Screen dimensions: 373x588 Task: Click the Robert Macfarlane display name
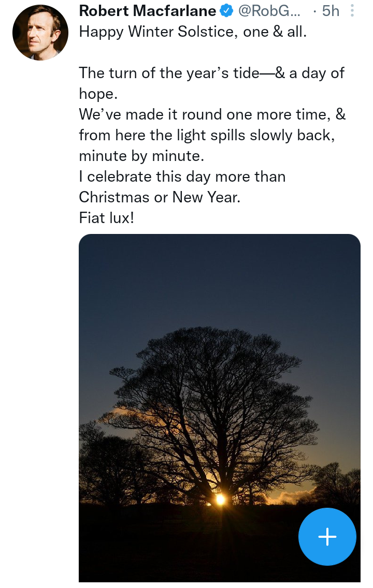[x=147, y=11]
